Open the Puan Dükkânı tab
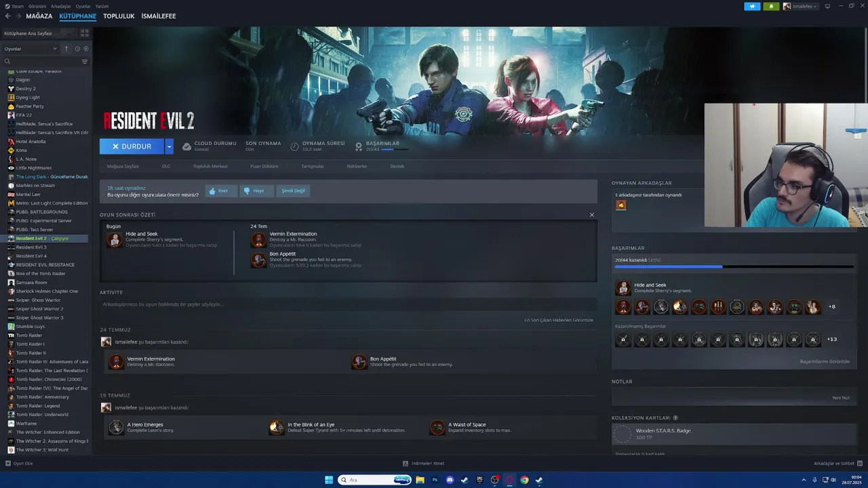The height and width of the screenshot is (488, 868). pos(264,166)
